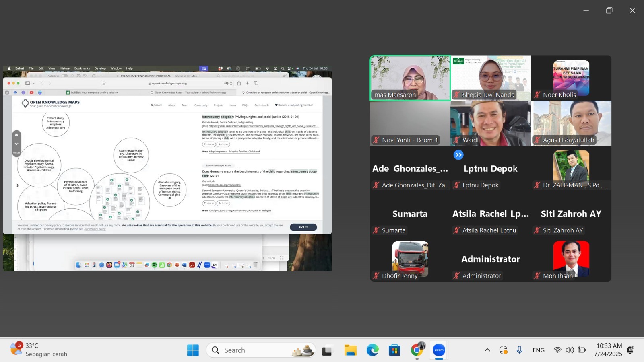Select Waidl participant video tile
This screenshot has width=644, height=362.
tap(491, 123)
